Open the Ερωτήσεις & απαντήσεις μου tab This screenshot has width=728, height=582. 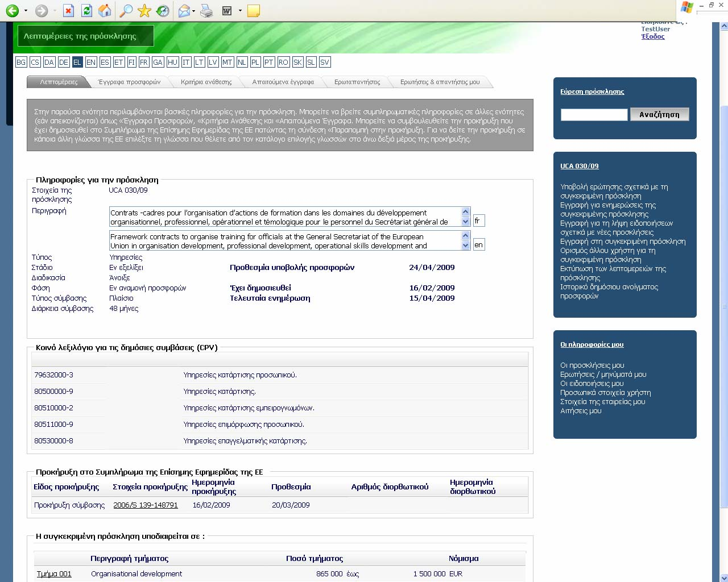(x=440, y=82)
